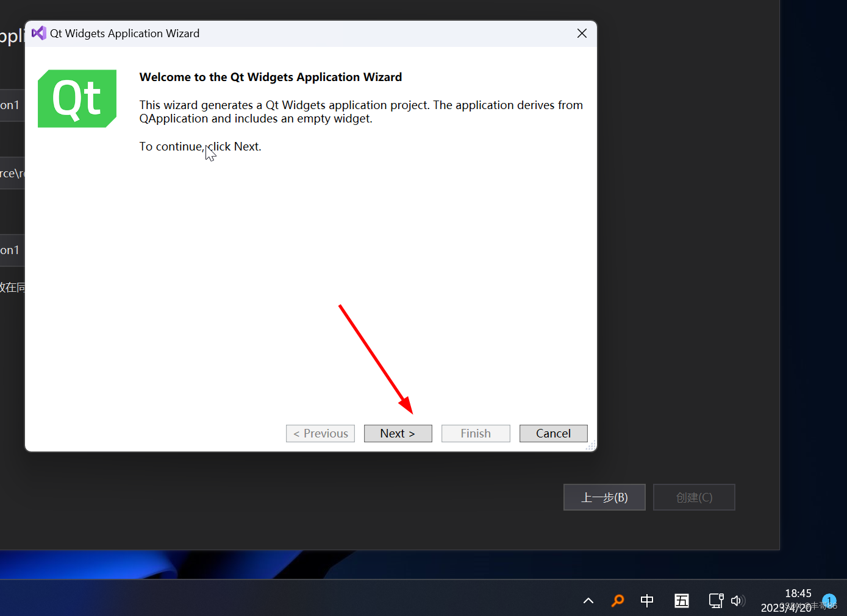Click the 上一步(B) button in background window
The width and height of the screenshot is (847, 616).
pos(604,497)
